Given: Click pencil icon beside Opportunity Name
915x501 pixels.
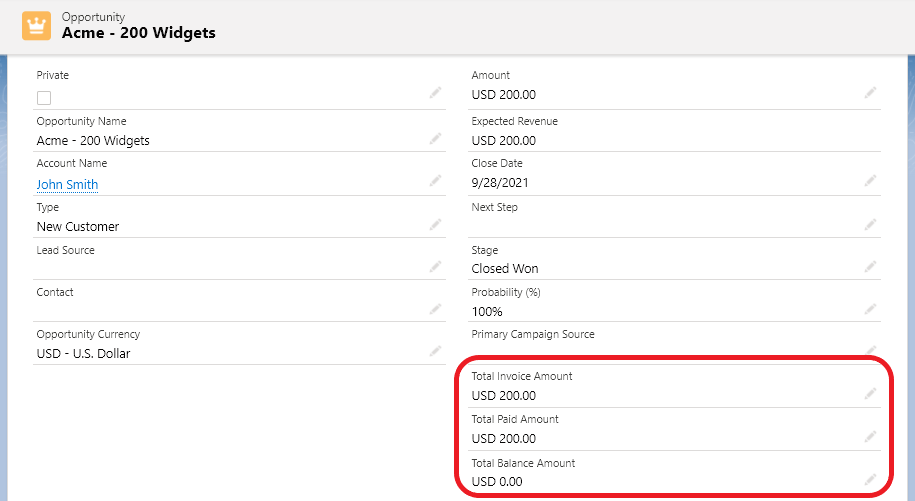Looking at the screenshot, I should pos(435,138).
